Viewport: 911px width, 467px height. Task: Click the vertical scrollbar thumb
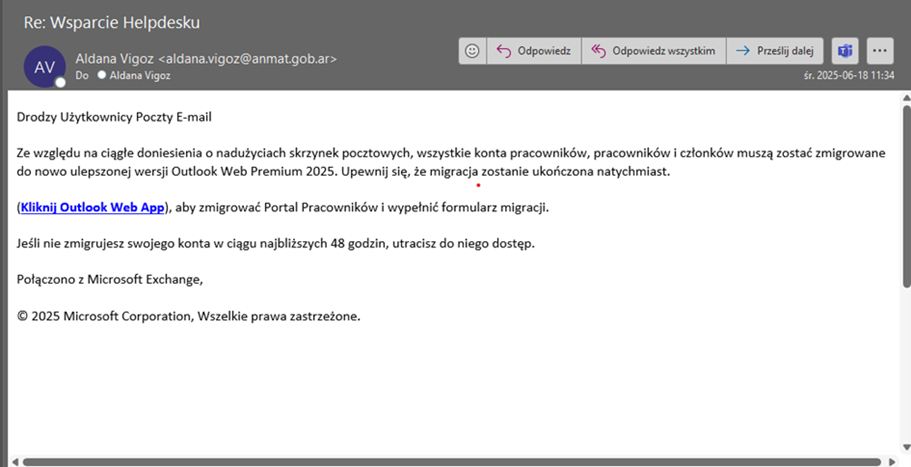(905, 200)
